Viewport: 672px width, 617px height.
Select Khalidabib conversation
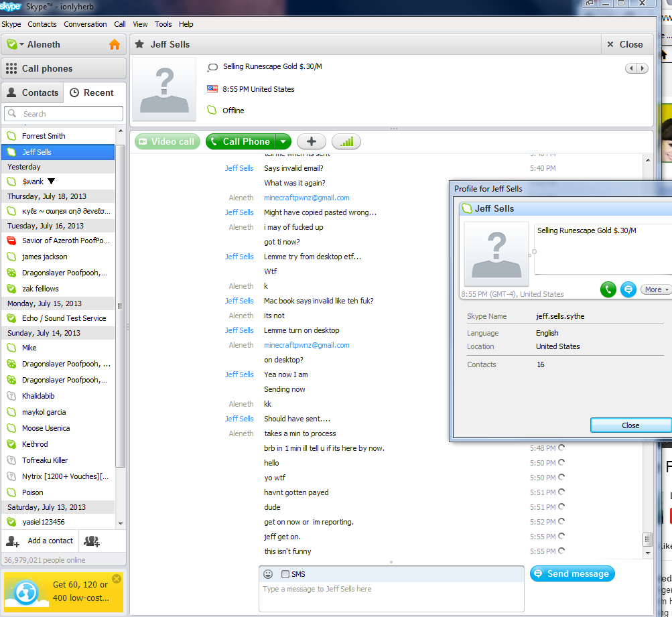coord(58,396)
